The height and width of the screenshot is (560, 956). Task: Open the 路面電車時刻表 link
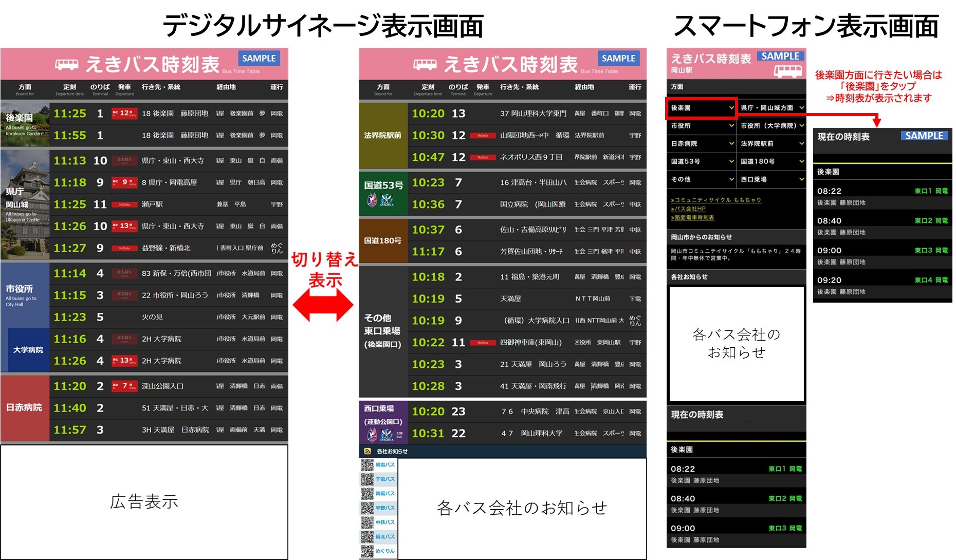pos(692,218)
